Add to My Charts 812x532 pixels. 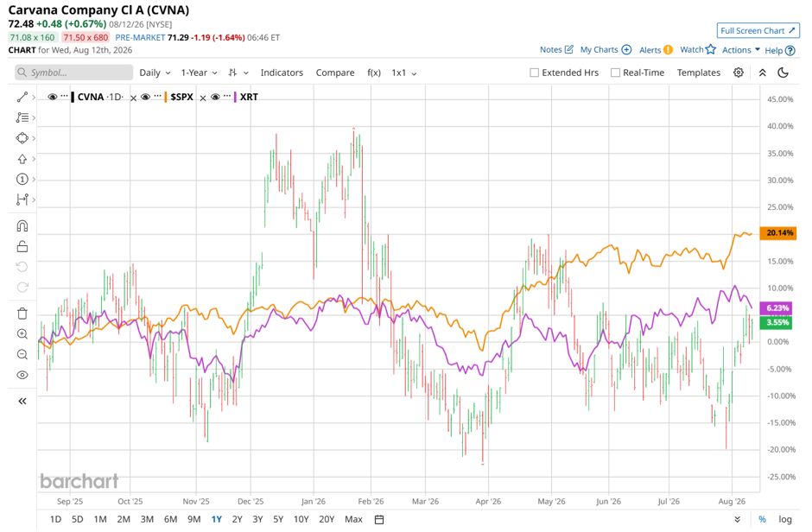point(606,50)
